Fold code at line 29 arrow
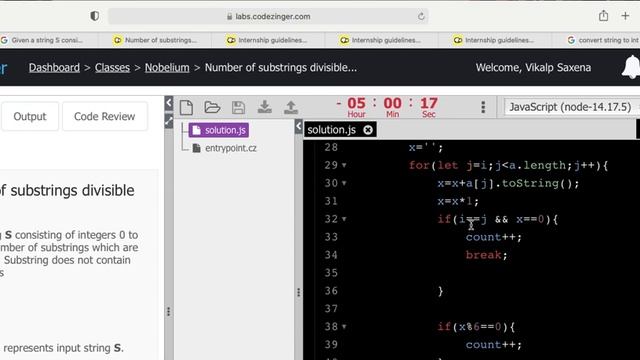Viewport: 640px width, 360px height. coord(344,165)
